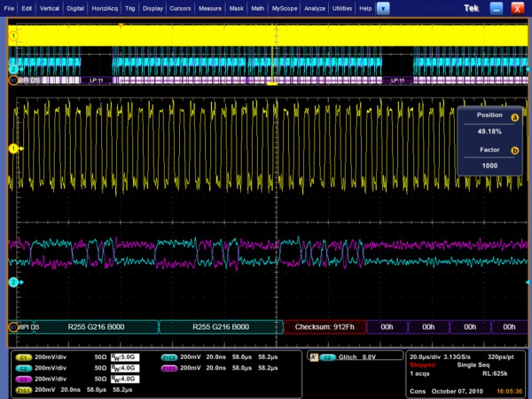
Task: Open the File menu
Action: pyautogui.click(x=9, y=9)
